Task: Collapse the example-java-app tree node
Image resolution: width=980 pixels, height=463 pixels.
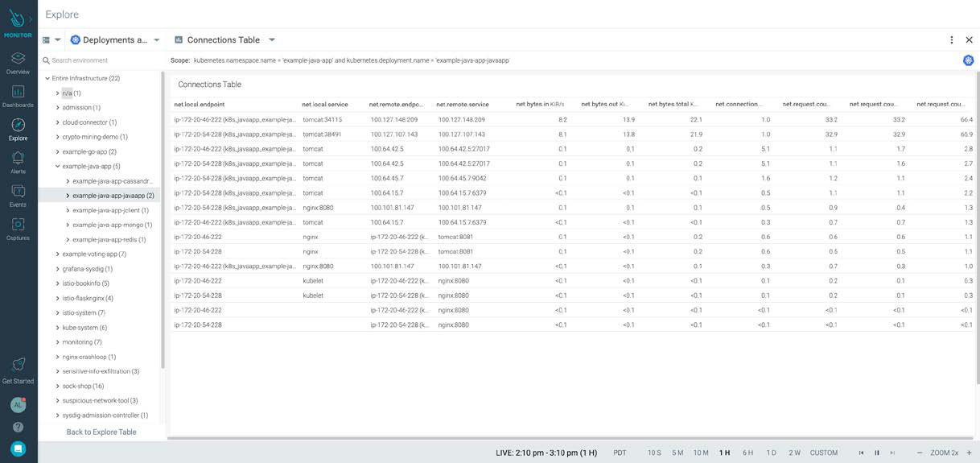Action: pos(57,167)
